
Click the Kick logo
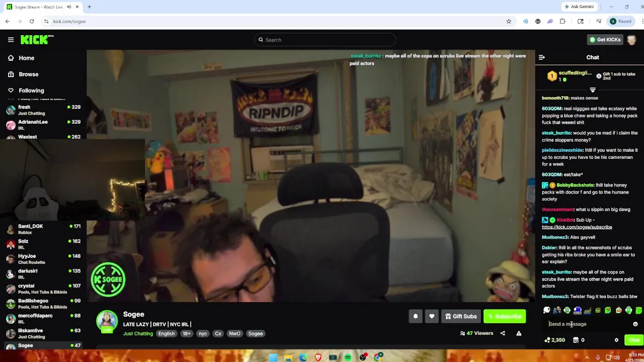(x=37, y=40)
